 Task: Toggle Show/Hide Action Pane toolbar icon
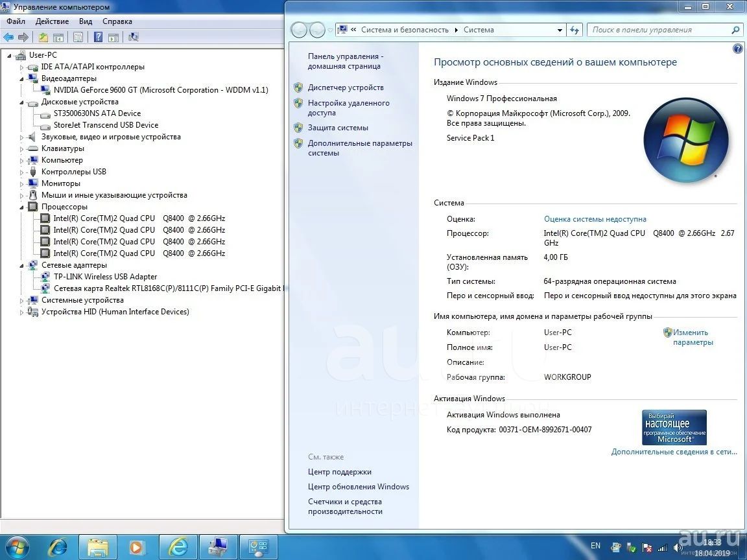point(113,37)
